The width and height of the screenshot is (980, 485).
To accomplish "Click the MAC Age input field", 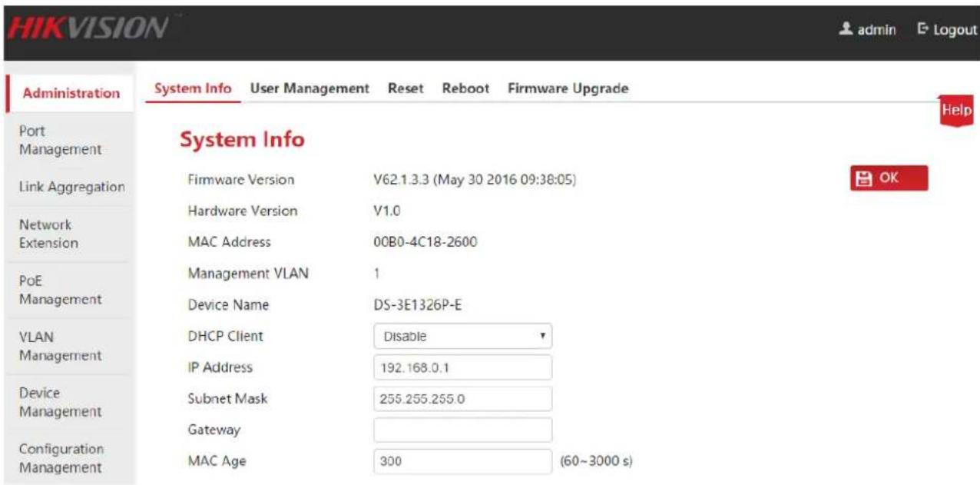I will (463, 462).
